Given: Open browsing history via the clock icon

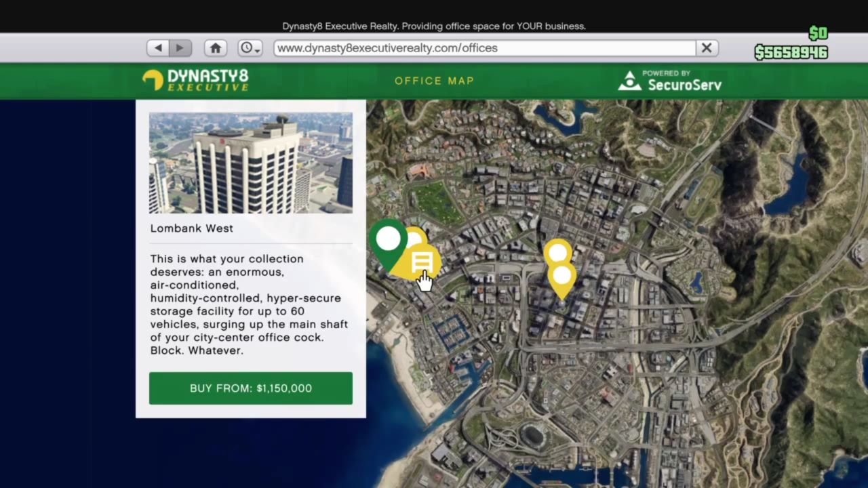Looking at the screenshot, I should (245, 47).
